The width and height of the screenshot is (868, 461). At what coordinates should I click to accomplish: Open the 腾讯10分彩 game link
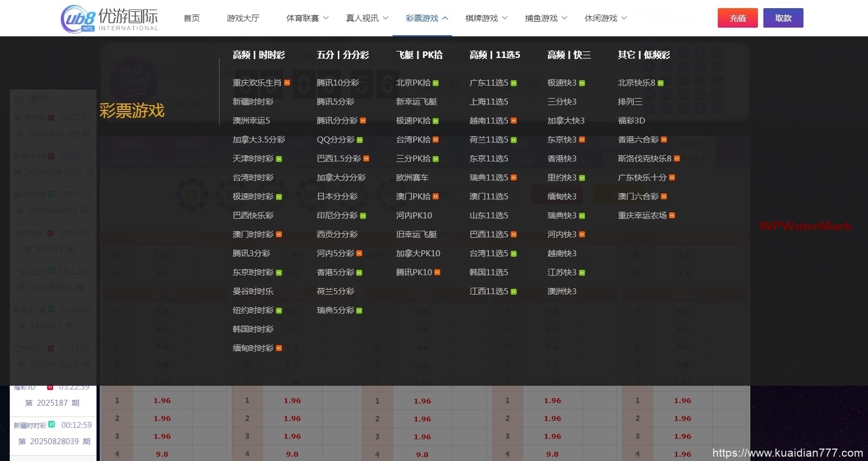(337, 83)
